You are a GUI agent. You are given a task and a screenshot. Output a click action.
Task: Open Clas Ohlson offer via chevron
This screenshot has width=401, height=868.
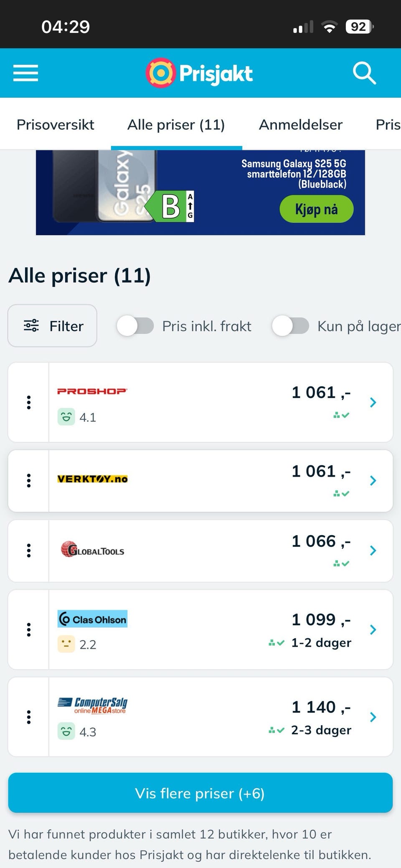coord(373,629)
